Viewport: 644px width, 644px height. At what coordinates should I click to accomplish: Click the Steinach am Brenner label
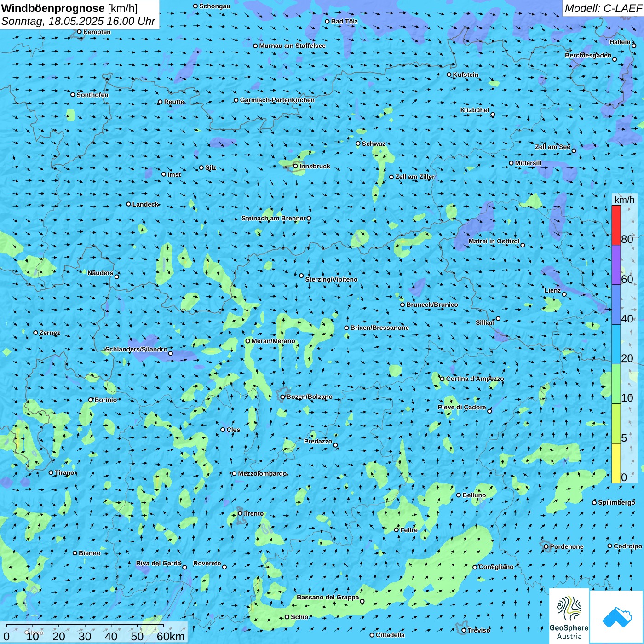coord(274,218)
